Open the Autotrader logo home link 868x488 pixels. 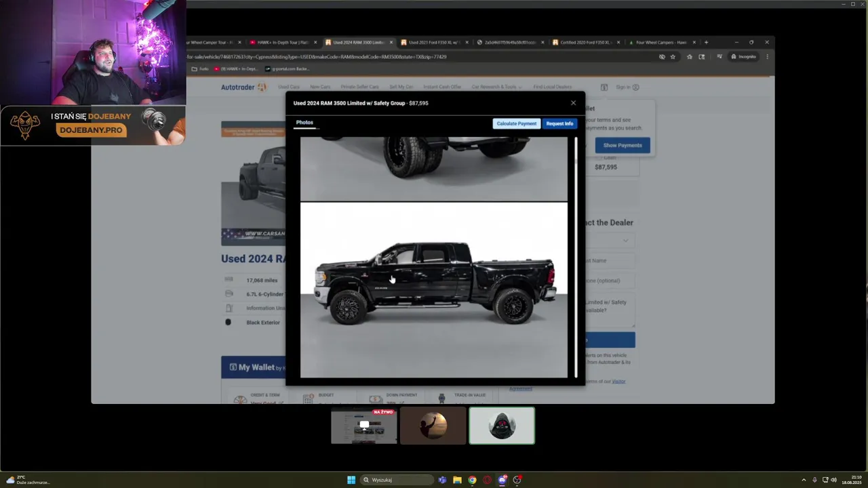[x=243, y=87]
